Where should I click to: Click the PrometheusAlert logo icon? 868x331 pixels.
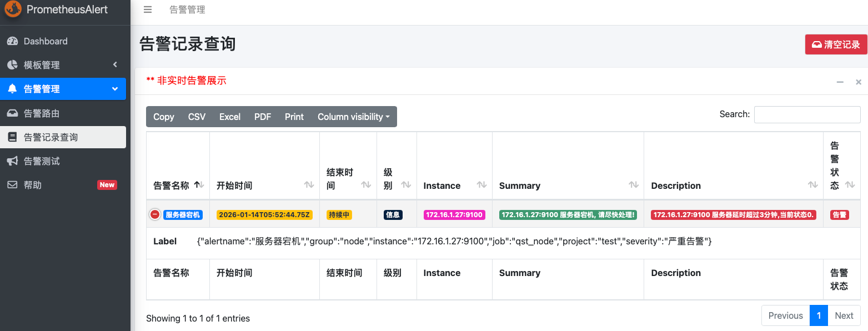(13, 9)
